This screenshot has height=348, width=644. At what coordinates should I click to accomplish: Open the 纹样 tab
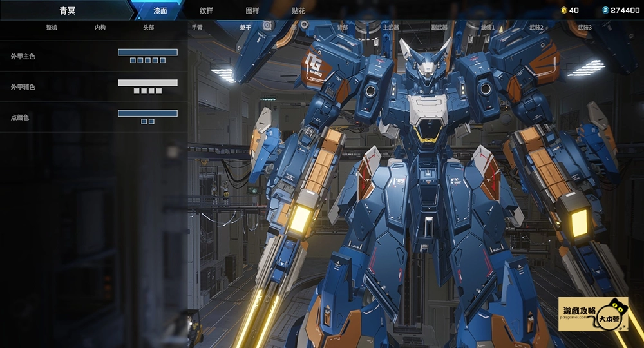tap(206, 11)
